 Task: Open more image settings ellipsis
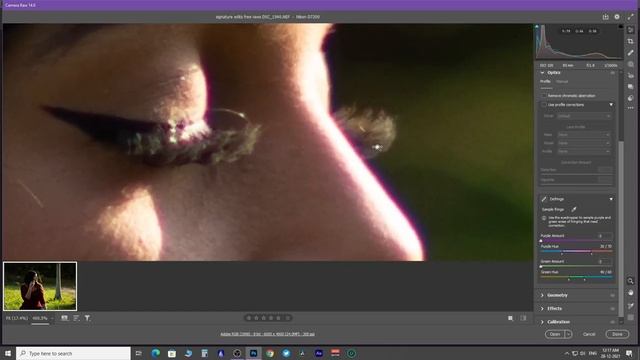[631, 108]
